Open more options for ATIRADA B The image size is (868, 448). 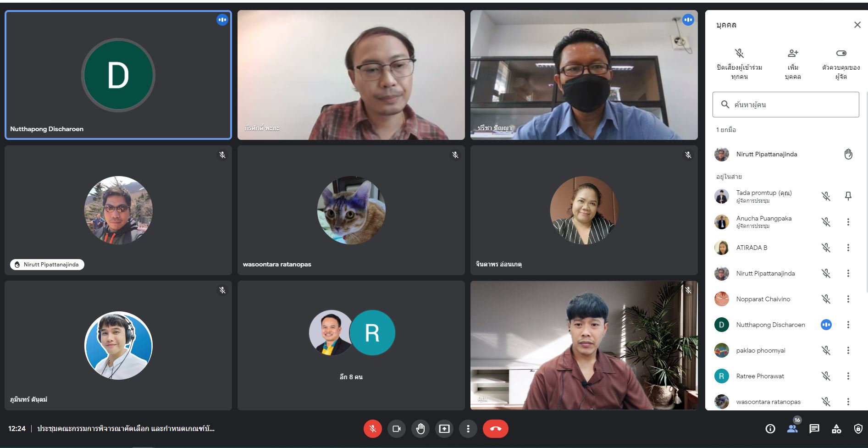point(848,248)
